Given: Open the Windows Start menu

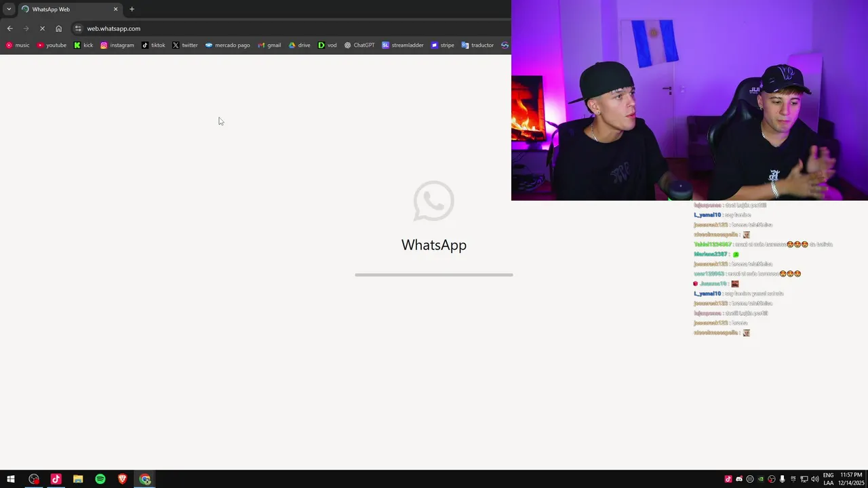Looking at the screenshot, I should [x=11, y=479].
